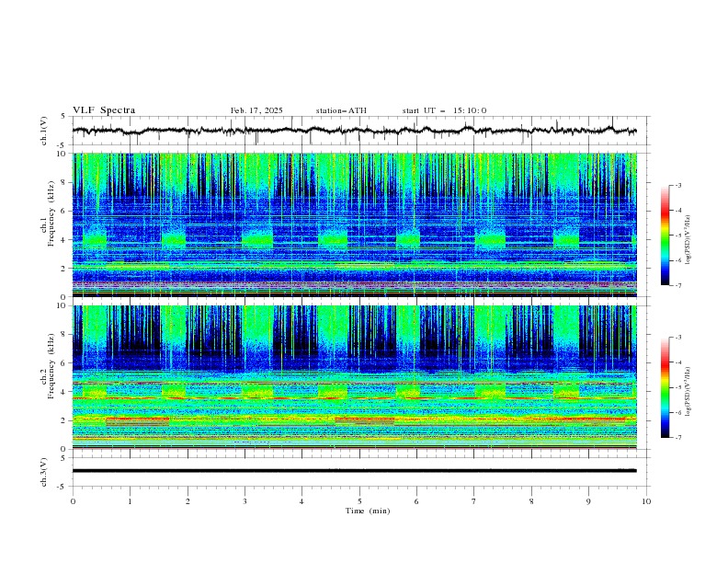Click the date 'Feb. 17, 2025'
728x563 pixels.
pos(256,110)
